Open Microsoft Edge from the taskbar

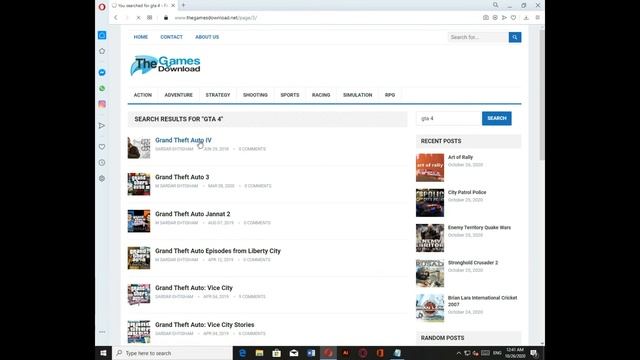[242, 353]
